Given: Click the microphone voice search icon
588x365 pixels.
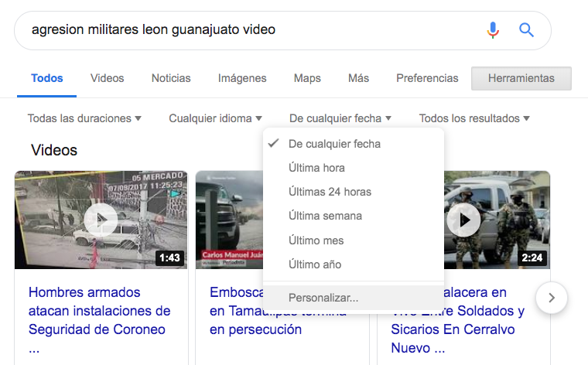Looking at the screenshot, I should pyautogui.click(x=493, y=30).
